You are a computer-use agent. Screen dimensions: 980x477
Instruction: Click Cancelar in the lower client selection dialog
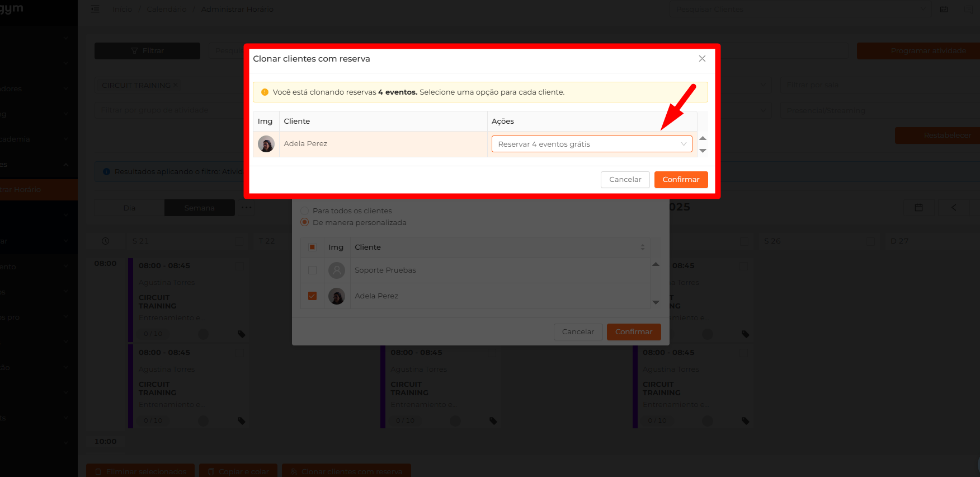point(578,332)
